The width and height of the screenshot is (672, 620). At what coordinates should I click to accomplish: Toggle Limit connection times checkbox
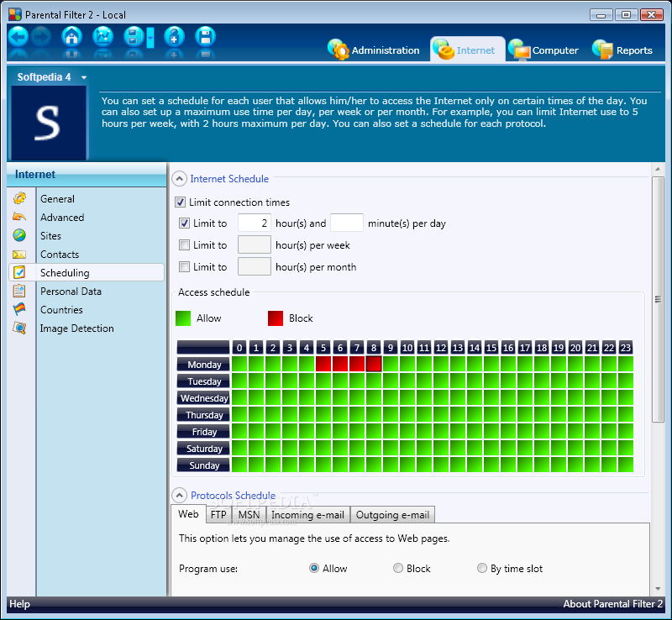pyautogui.click(x=181, y=202)
